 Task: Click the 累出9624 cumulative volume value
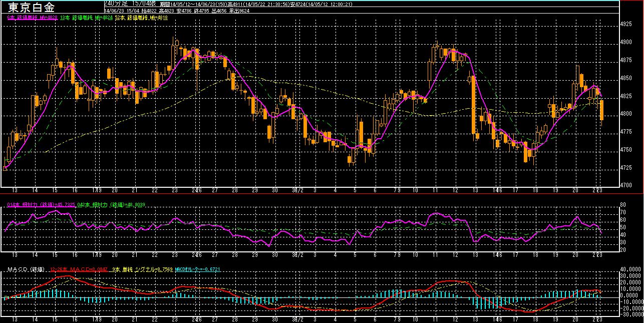coord(239,11)
